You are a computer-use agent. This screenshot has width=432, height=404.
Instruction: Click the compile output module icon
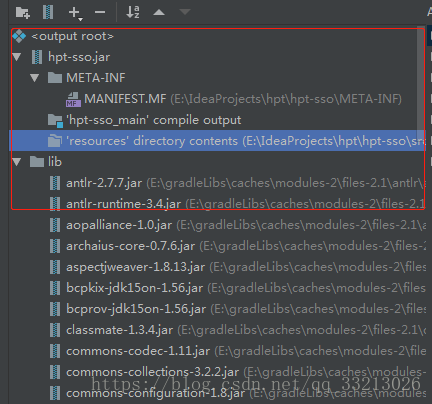pos(55,121)
